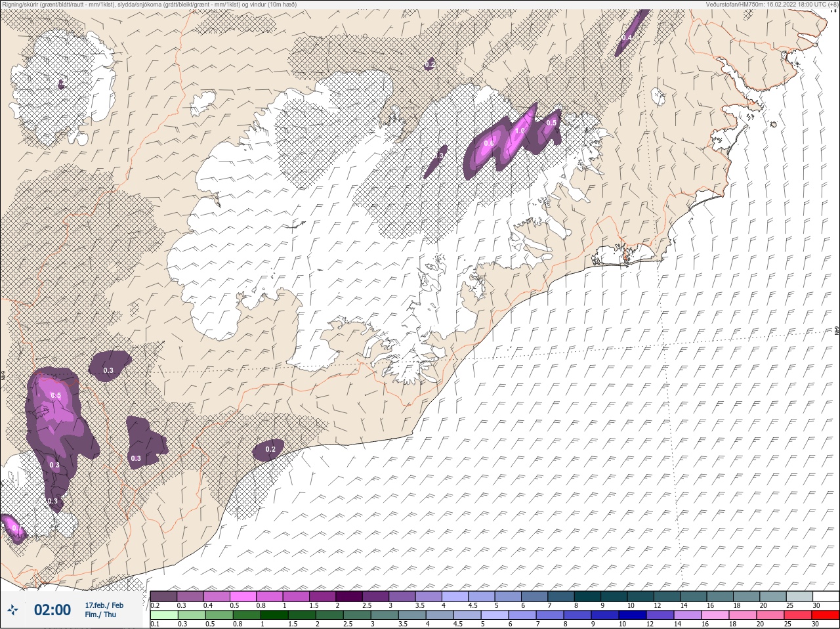This screenshot has height=629, width=840.
Task: Select the date text 17.feb./ Feb
Action: click(x=104, y=605)
